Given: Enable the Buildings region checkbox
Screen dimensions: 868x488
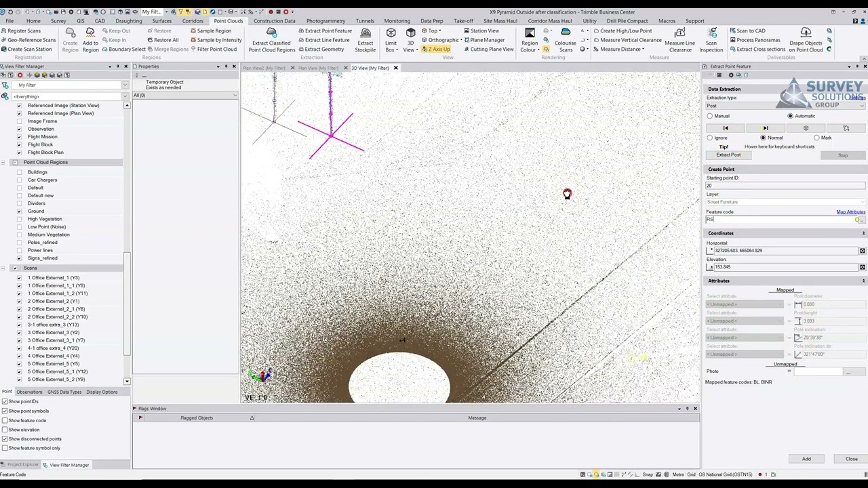Looking at the screenshot, I should click(19, 172).
